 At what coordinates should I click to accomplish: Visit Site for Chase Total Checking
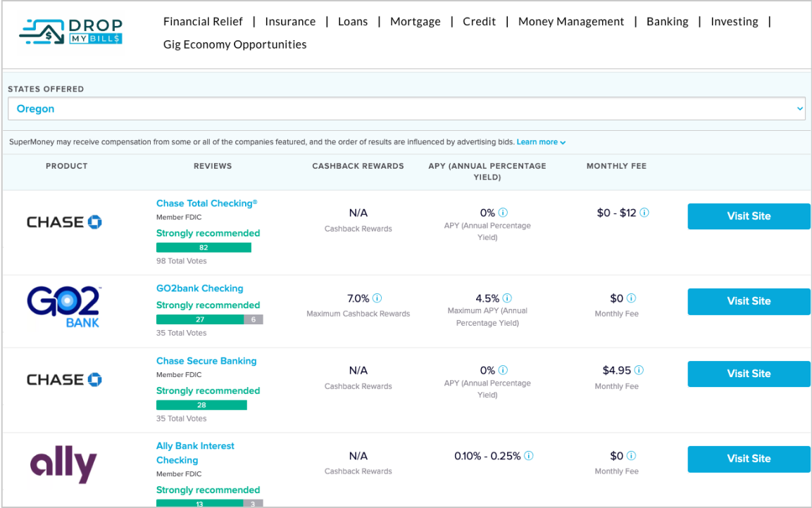point(749,217)
